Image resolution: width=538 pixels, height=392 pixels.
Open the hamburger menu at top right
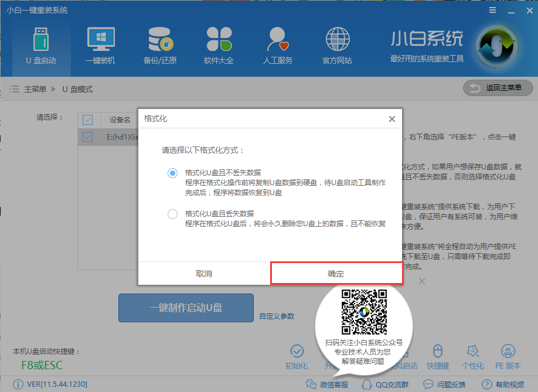click(x=491, y=9)
